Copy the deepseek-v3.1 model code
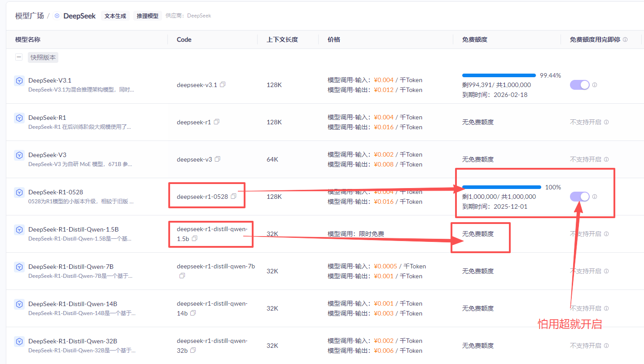Viewport: 644px width, 364px height. click(x=223, y=84)
